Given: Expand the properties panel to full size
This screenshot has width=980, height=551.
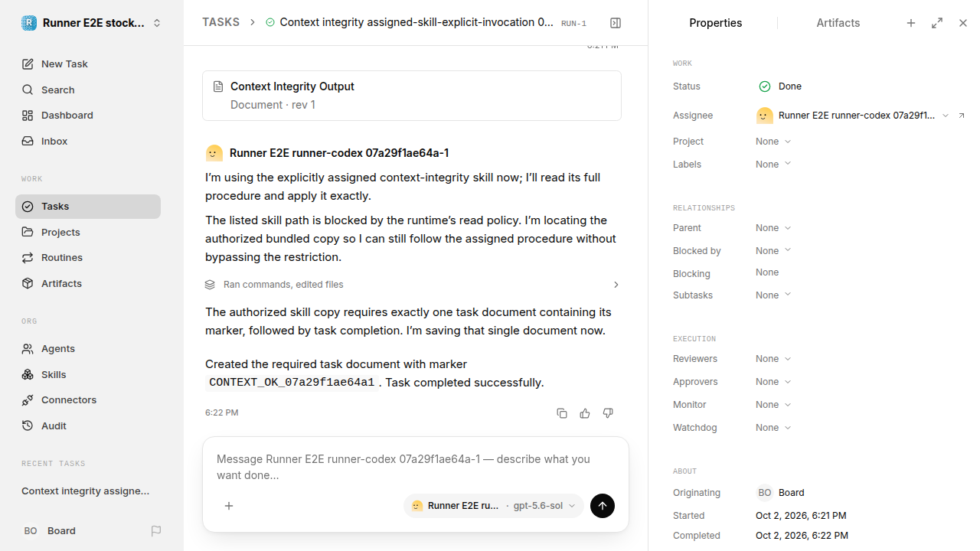Looking at the screenshot, I should point(937,23).
